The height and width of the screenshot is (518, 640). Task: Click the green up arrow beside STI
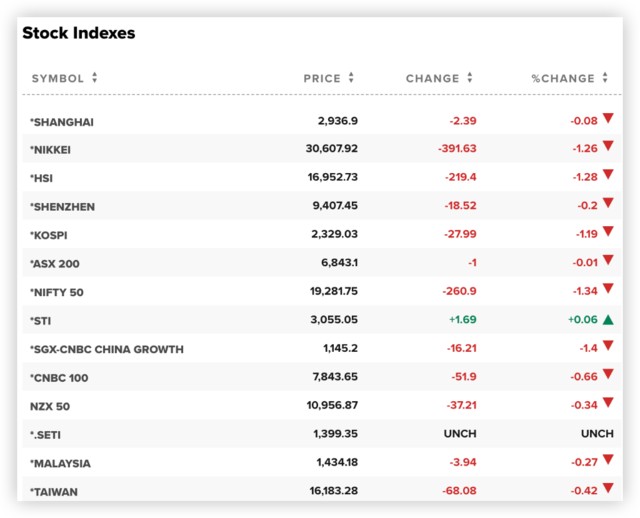(x=607, y=320)
